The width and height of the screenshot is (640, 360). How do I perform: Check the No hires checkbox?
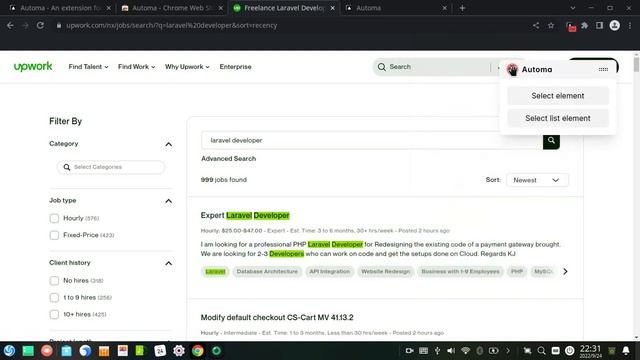[x=54, y=281]
